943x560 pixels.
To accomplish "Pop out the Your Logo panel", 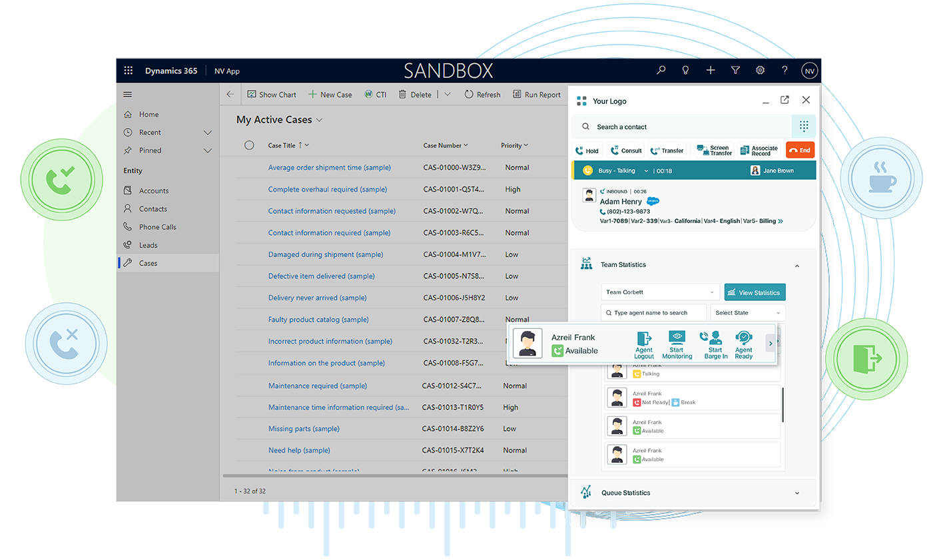I will tap(785, 100).
